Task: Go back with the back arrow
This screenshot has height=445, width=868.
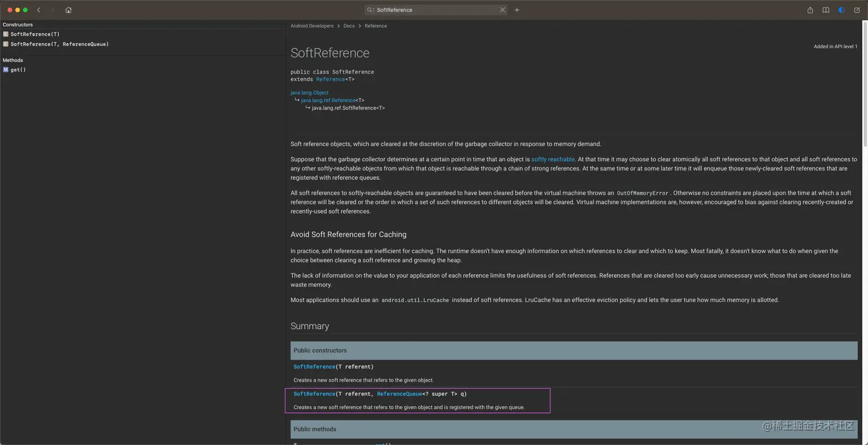Action: [x=38, y=10]
